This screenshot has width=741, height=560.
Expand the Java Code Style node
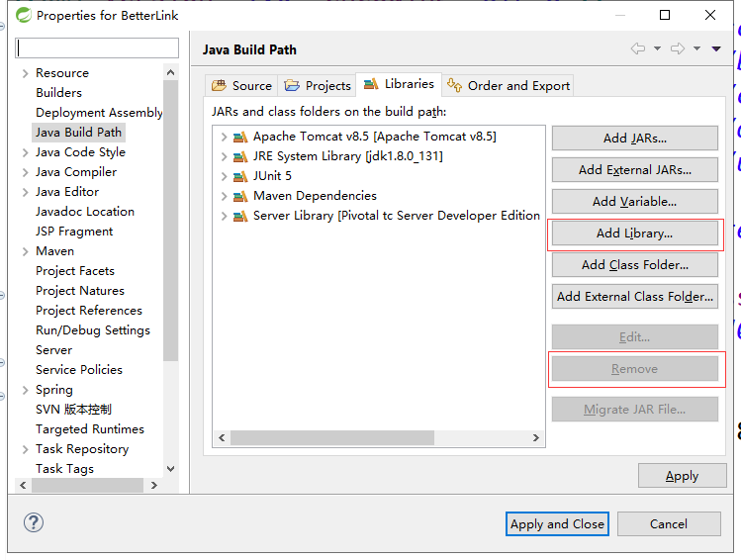pos(25,152)
